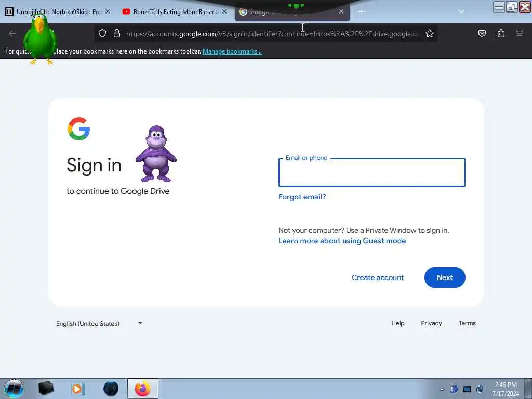The width and height of the screenshot is (532, 399).
Task: Open the Terms footer link
Action: click(467, 323)
